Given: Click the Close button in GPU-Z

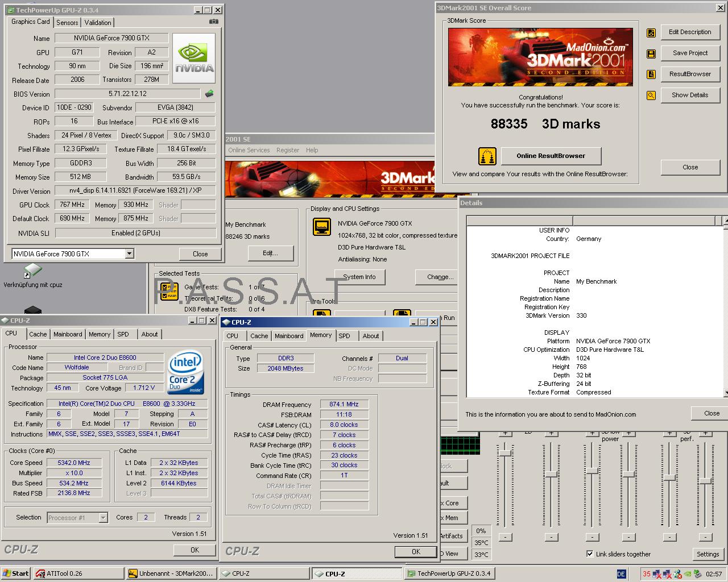Looking at the screenshot, I should [x=200, y=254].
